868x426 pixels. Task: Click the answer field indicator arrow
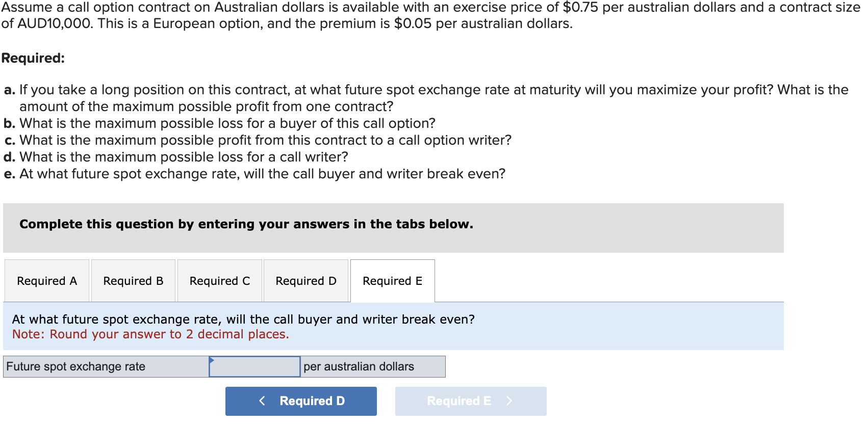click(x=212, y=359)
